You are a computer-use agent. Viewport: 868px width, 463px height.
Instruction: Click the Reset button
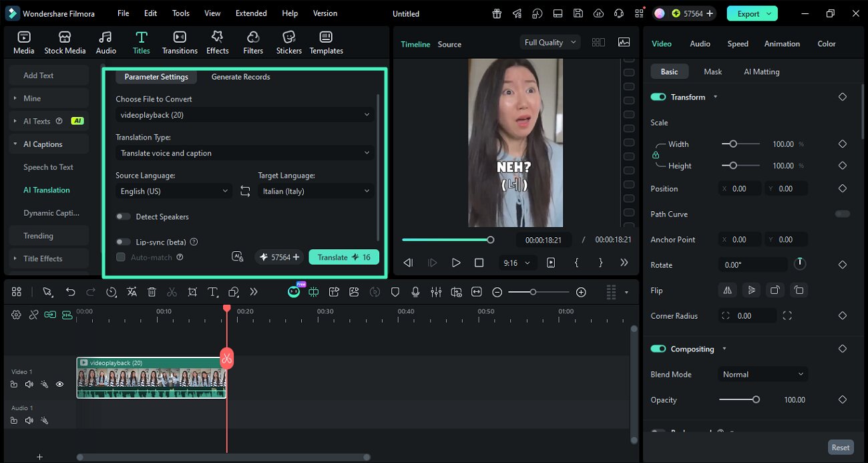tap(841, 448)
